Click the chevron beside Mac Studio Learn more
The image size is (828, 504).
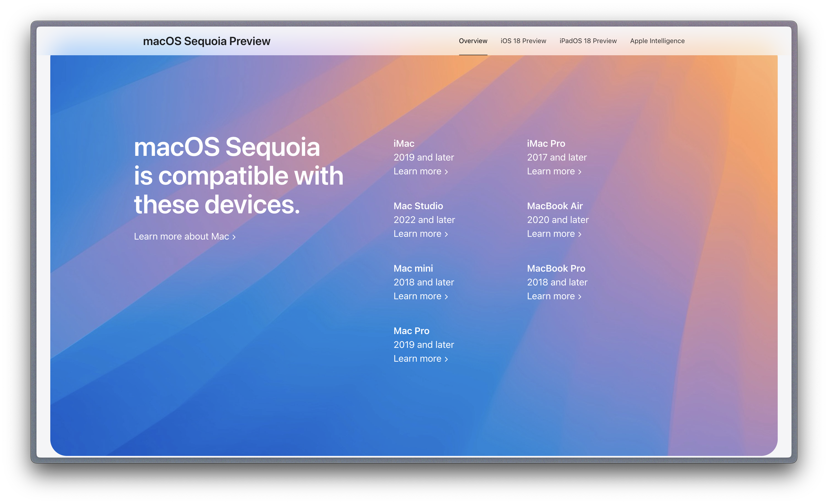coord(446,235)
